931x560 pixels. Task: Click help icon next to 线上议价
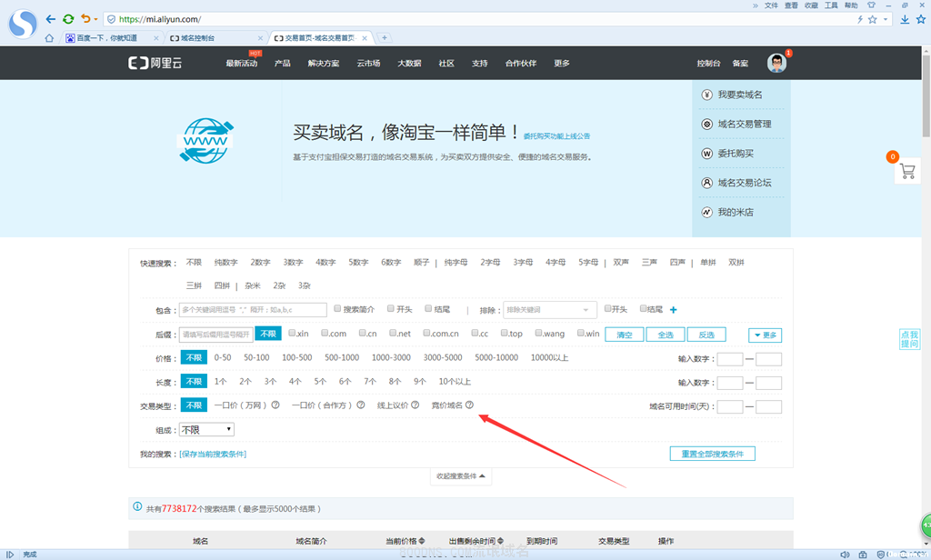pos(415,405)
